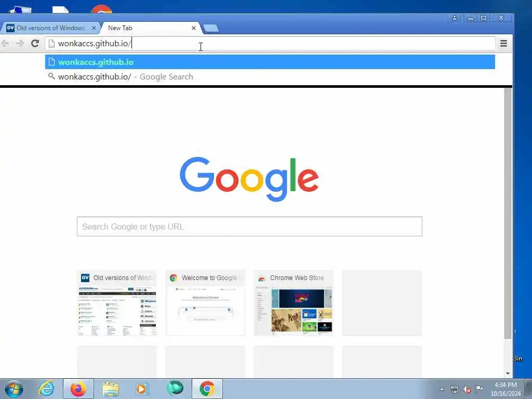Screen dimensions: 532x399
Task: Open the Windows Start menu
Action: [14, 389]
